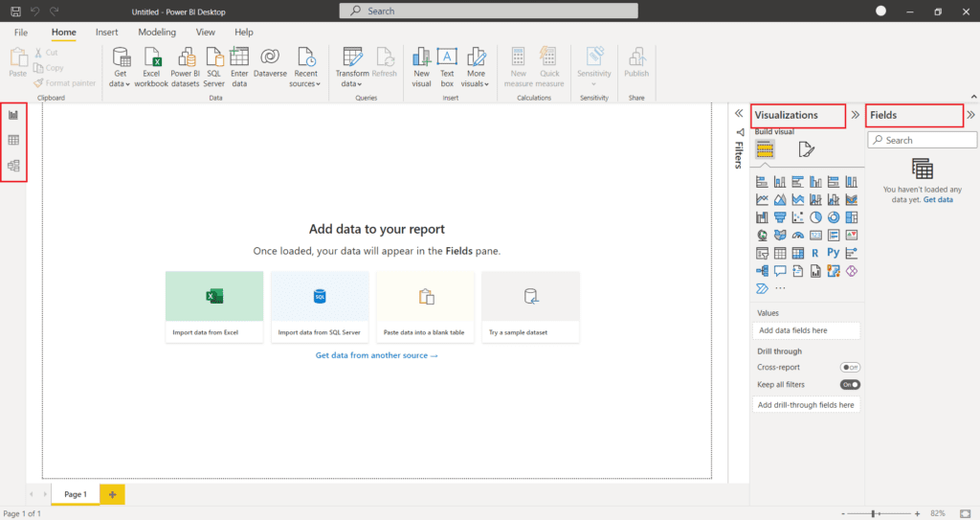Select Funnel chart visual
This screenshot has height=520, width=980.
coord(780,217)
